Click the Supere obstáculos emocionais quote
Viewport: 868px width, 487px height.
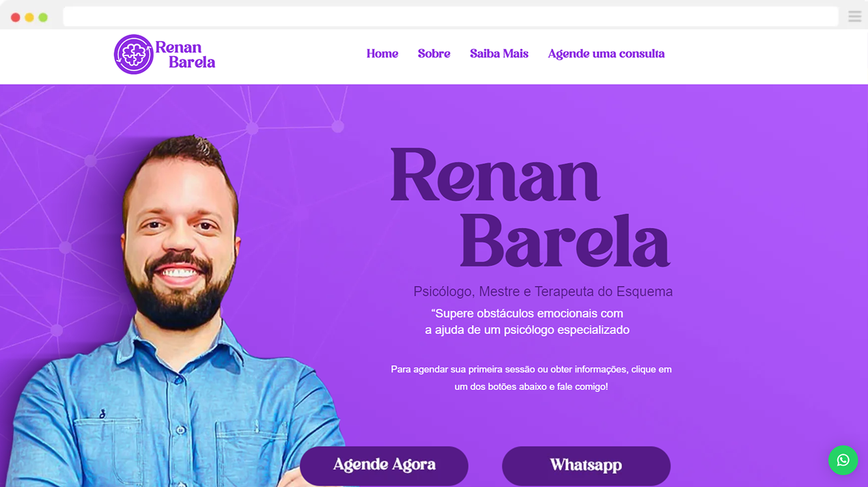[527, 322]
